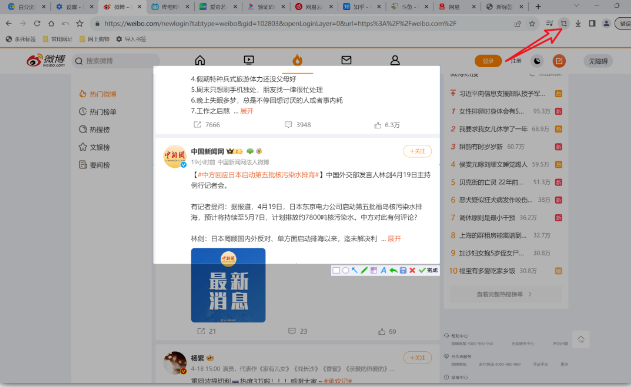Select the blue text A tool

coord(383,270)
